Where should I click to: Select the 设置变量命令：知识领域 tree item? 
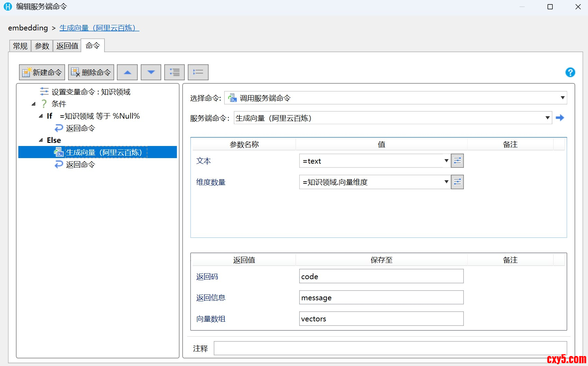point(91,92)
